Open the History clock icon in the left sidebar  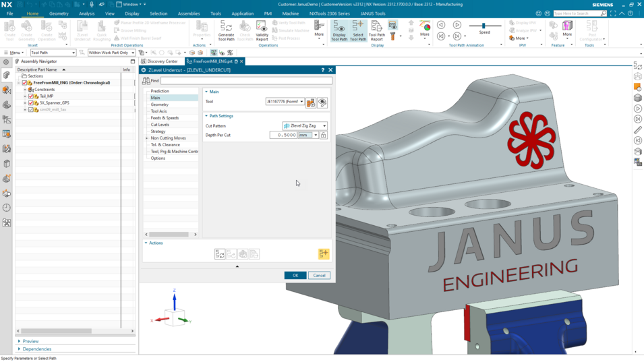[7, 208]
